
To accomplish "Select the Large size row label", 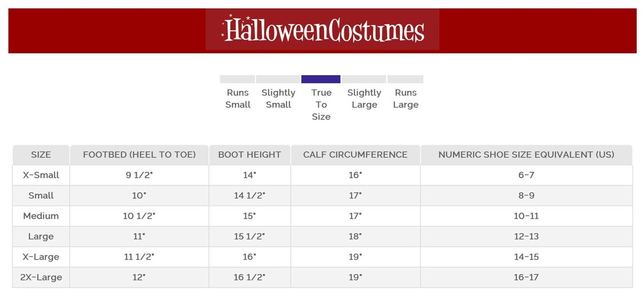I will pyautogui.click(x=41, y=237).
